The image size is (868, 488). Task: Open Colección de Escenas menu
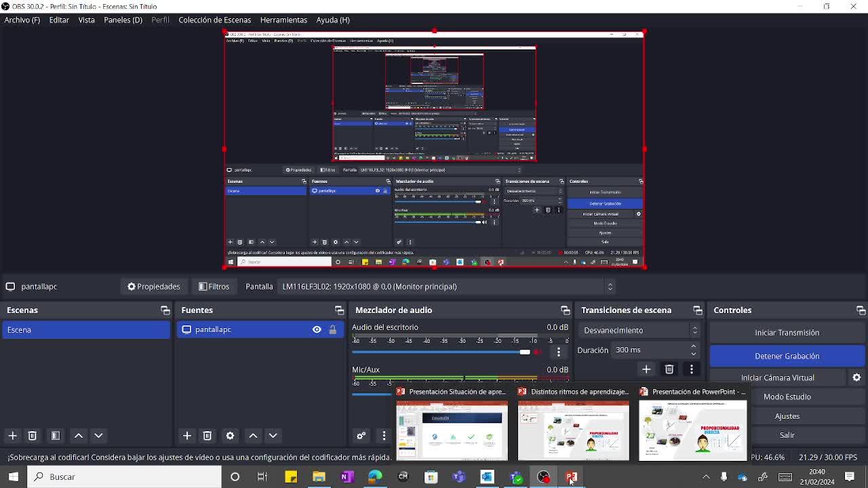coord(214,20)
